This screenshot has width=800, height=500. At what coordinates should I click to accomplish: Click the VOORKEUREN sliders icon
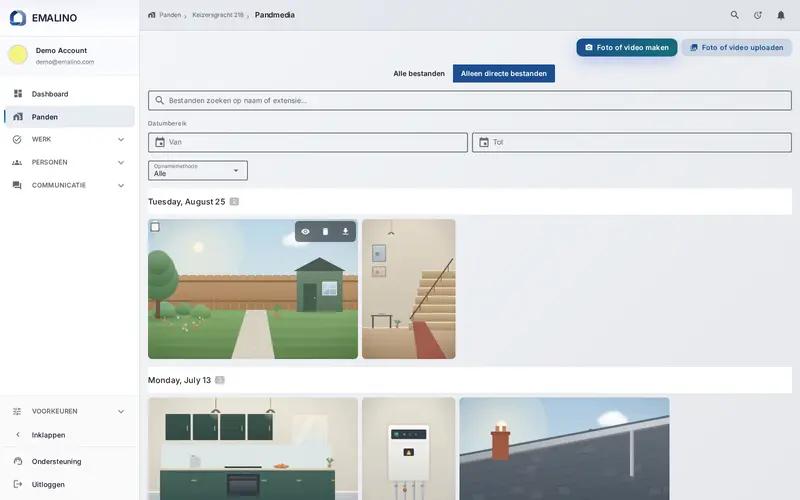tap(17, 411)
